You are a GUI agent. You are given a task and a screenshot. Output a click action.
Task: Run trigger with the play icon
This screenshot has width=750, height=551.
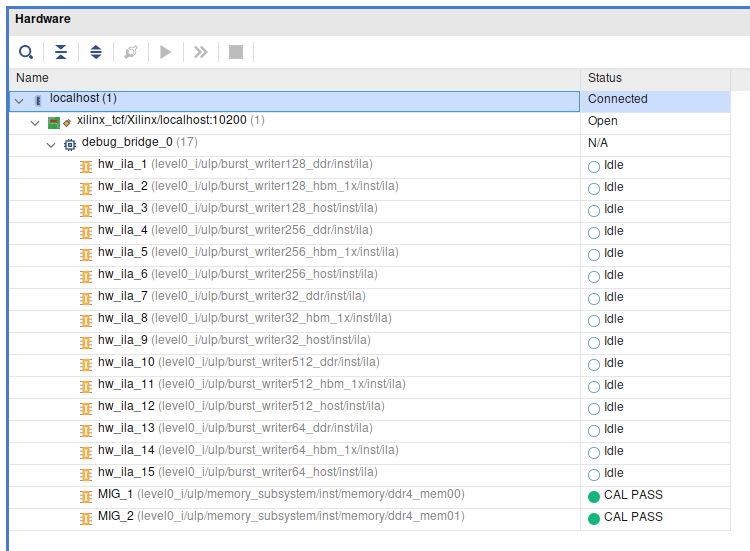[165, 52]
